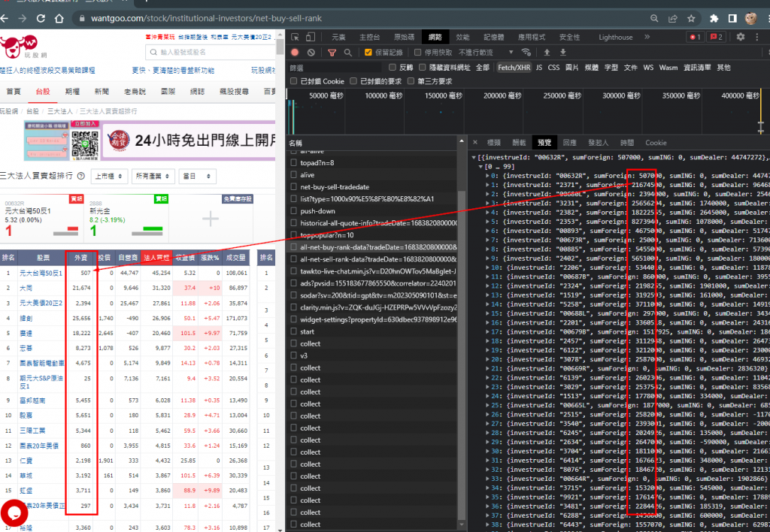Filter requests by 全部 type

[x=482, y=67]
